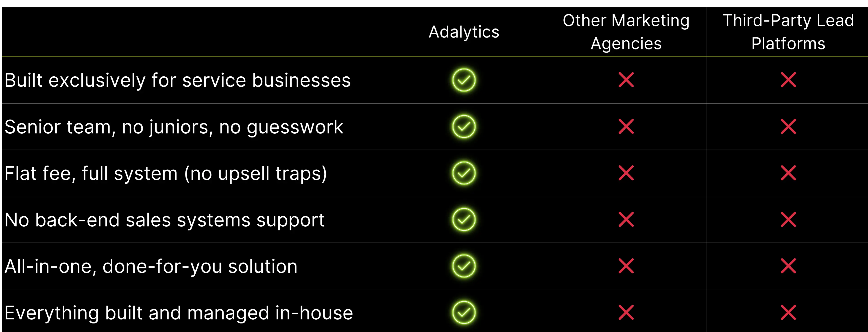
Task: Click Other Agencies red X for senior team
Action: pyautogui.click(x=626, y=126)
